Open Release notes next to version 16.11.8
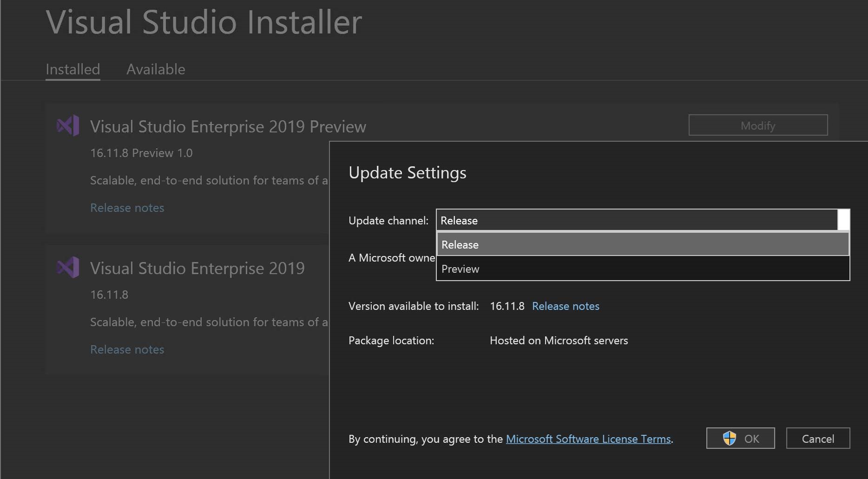Image resolution: width=868 pixels, height=479 pixels. [x=565, y=306]
